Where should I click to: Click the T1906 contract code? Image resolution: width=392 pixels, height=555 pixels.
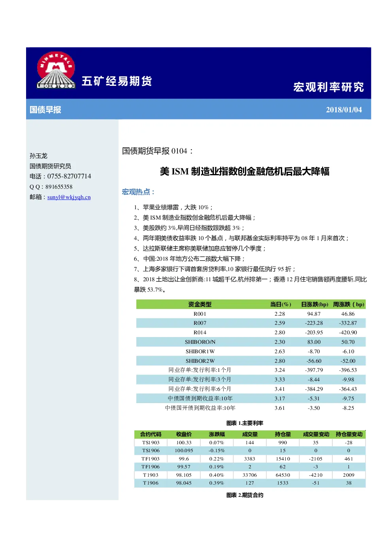[151, 483]
